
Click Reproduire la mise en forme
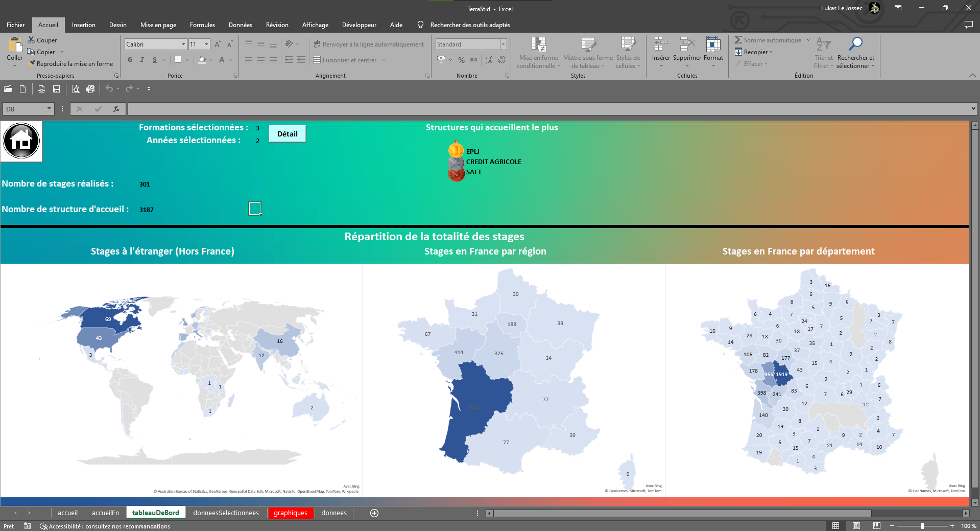coord(70,64)
